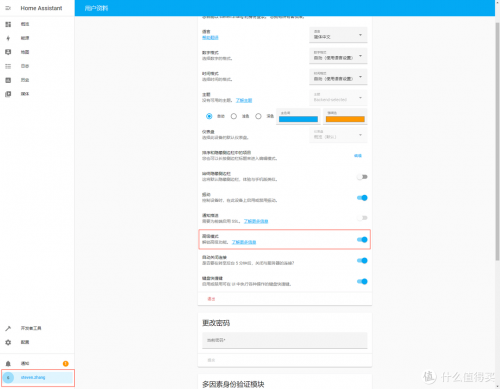Open the Energy lightning-bolt icon
Screen dimensions: 500x389
point(8,38)
